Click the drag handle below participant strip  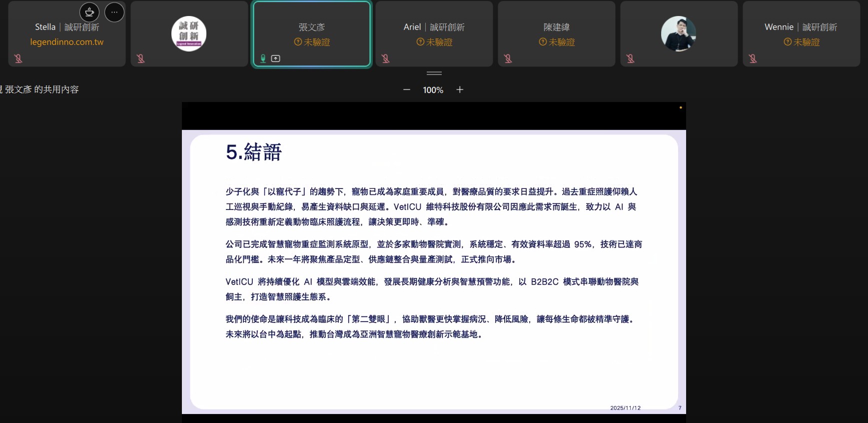[x=434, y=73]
